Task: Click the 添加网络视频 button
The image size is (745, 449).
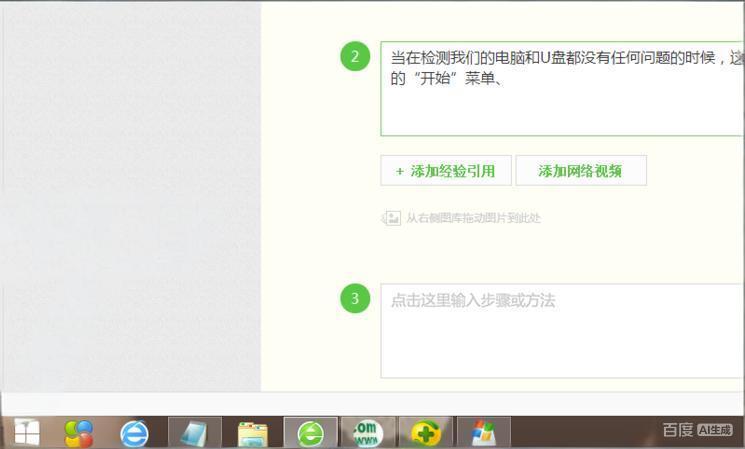Action: tap(580, 171)
